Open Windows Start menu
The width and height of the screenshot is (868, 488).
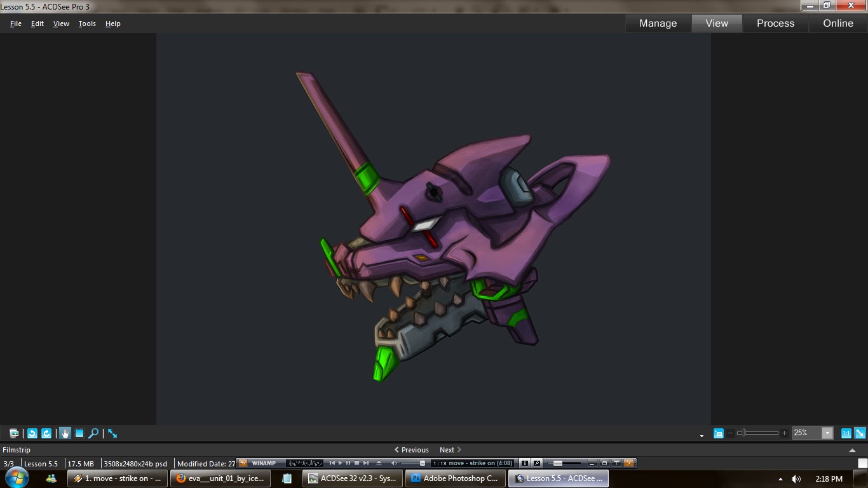coord(17,478)
